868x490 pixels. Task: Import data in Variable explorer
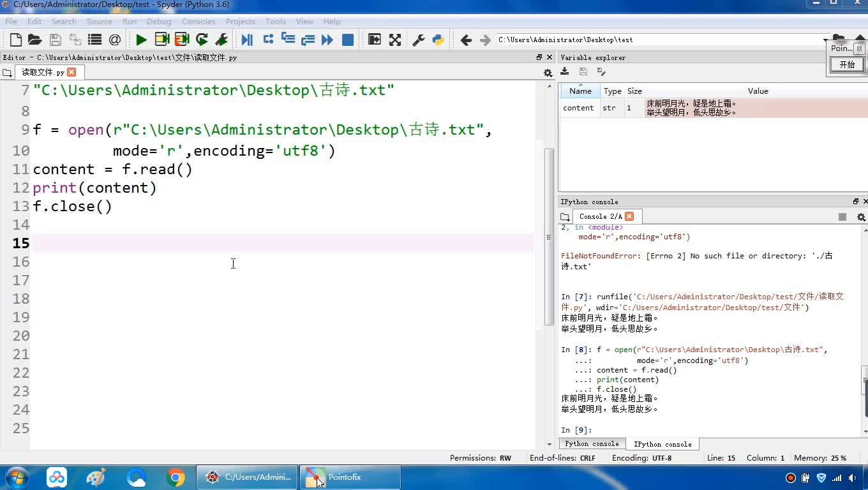pyautogui.click(x=565, y=72)
